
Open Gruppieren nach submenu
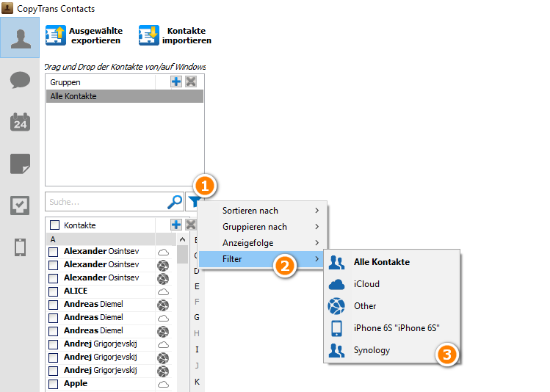point(263,227)
